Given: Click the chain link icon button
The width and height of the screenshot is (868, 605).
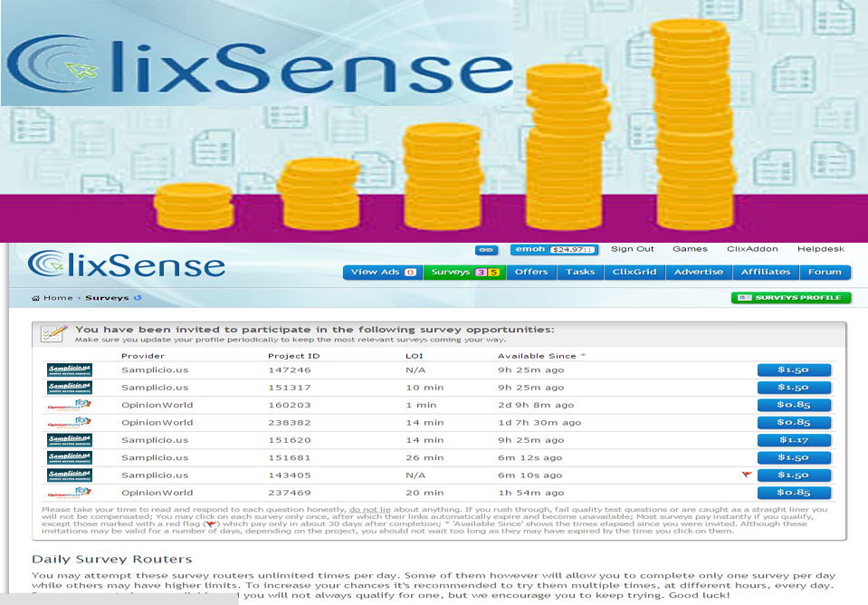Looking at the screenshot, I should [486, 250].
